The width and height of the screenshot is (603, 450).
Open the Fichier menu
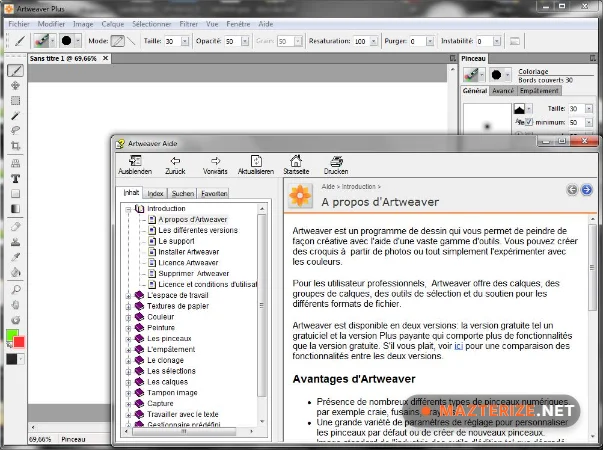pyautogui.click(x=19, y=24)
